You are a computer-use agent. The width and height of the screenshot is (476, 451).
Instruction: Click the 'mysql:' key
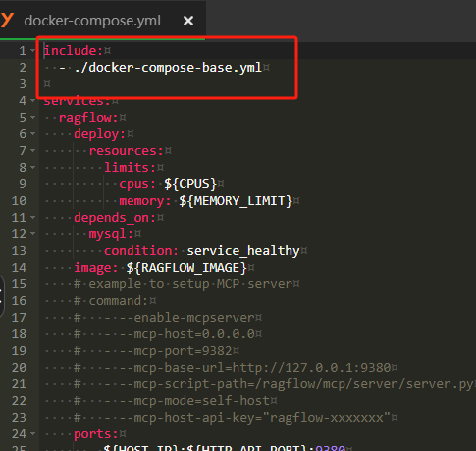[x=111, y=234]
